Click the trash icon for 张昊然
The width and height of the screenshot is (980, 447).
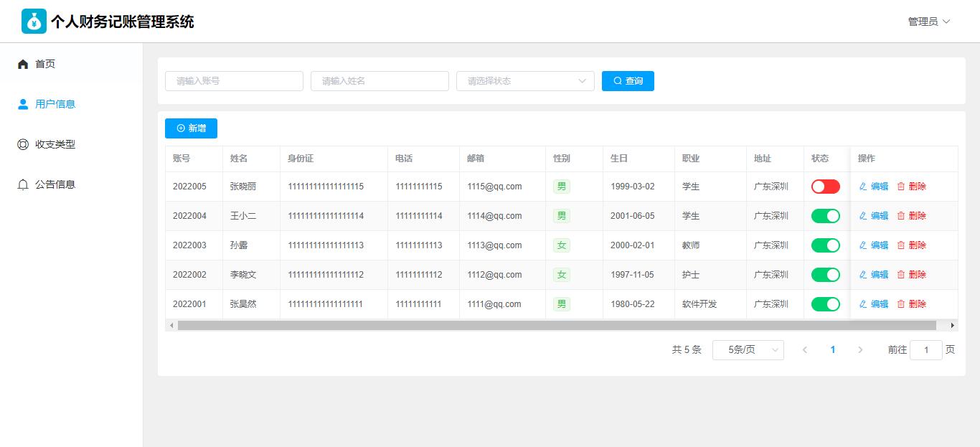click(901, 304)
